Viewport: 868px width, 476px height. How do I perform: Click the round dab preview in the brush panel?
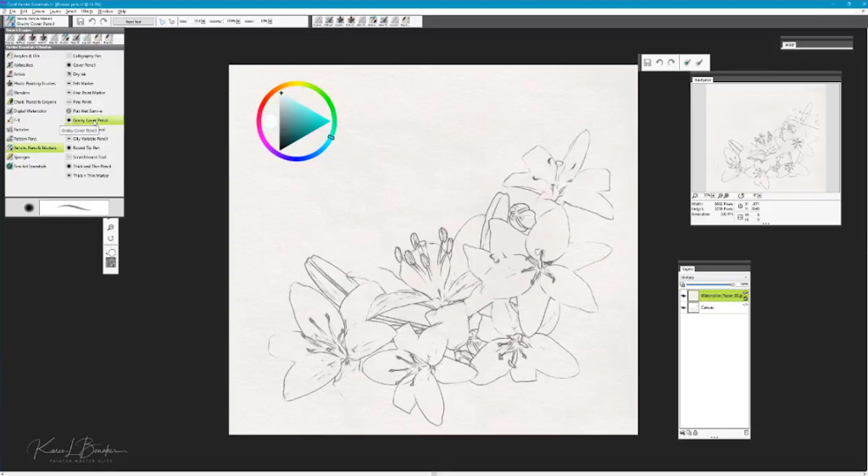click(29, 208)
